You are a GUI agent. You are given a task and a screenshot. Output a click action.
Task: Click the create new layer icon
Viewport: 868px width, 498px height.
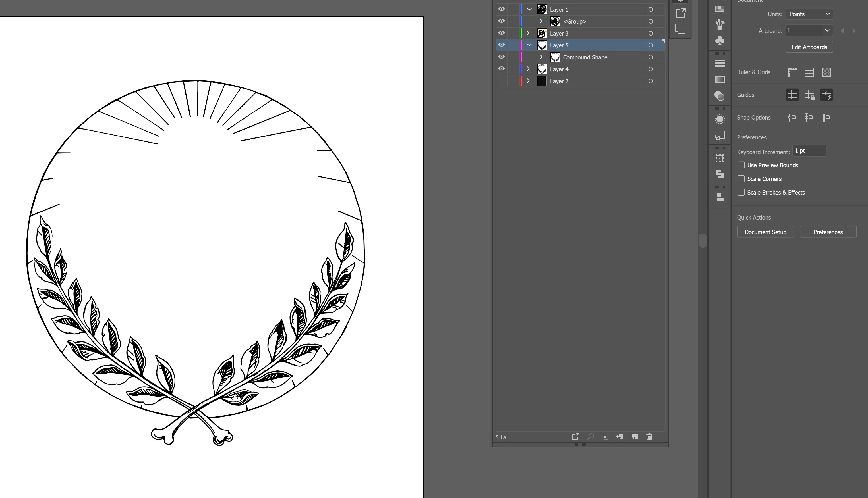(635, 437)
